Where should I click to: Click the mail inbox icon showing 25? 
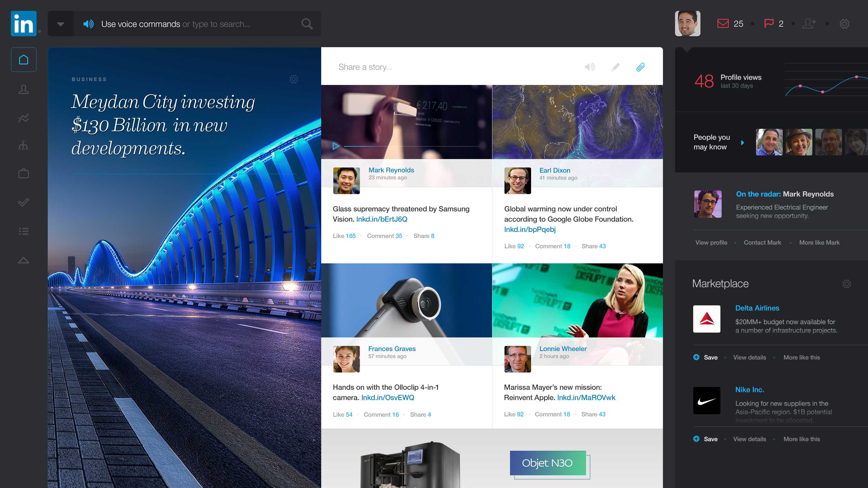click(723, 24)
